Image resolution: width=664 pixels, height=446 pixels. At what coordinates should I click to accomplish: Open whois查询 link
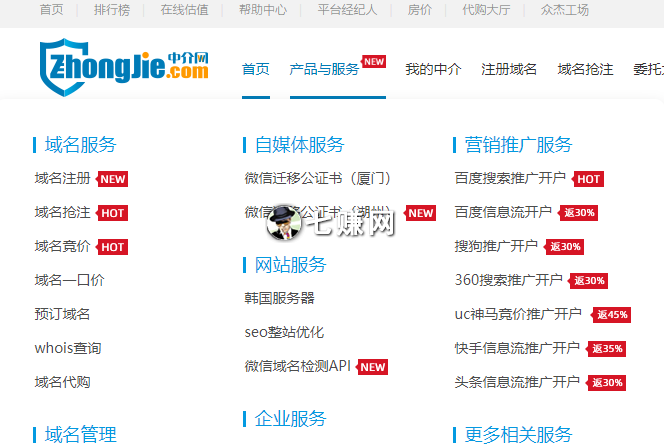point(68,348)
